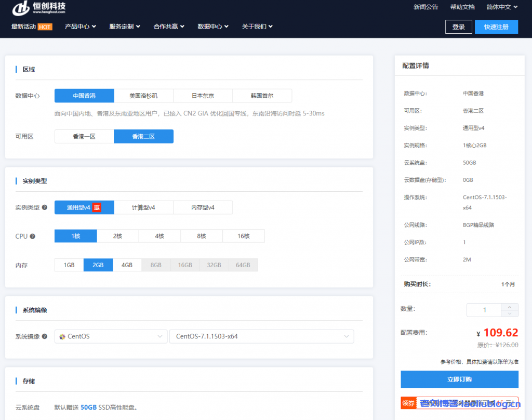Click the CPU help question mark icon
The height and width of the screenshot is (420, 532).
32,236
